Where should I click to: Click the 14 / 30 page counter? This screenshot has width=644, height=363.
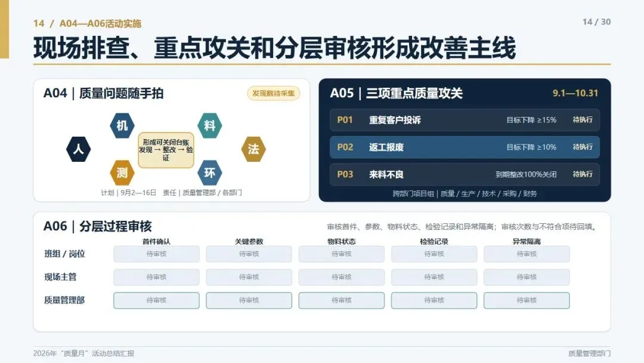tap(596, 21)
